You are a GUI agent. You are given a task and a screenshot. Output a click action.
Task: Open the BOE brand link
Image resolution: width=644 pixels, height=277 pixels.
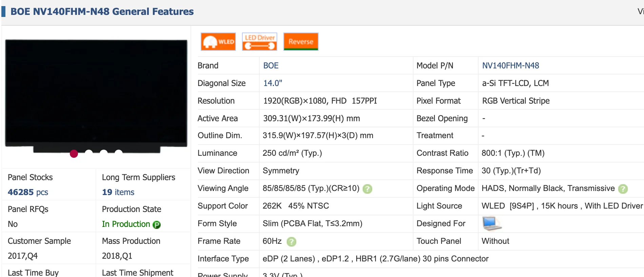coord(271,66)
